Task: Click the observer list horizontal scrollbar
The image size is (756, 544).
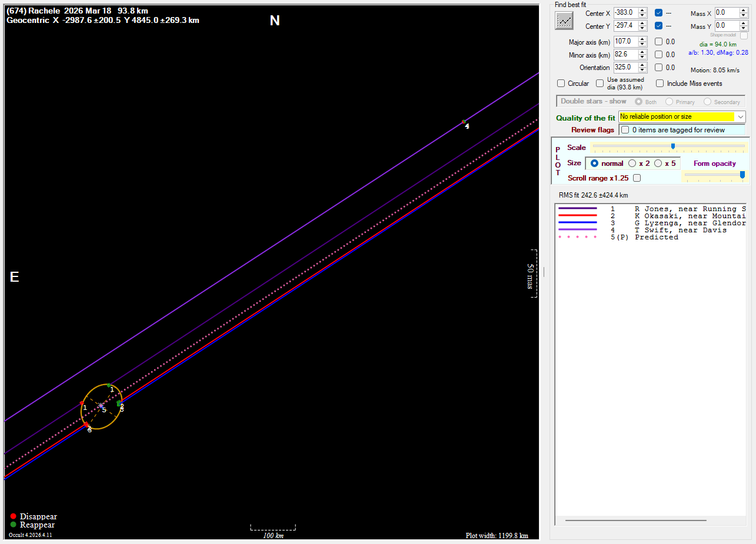Action: 635,520
